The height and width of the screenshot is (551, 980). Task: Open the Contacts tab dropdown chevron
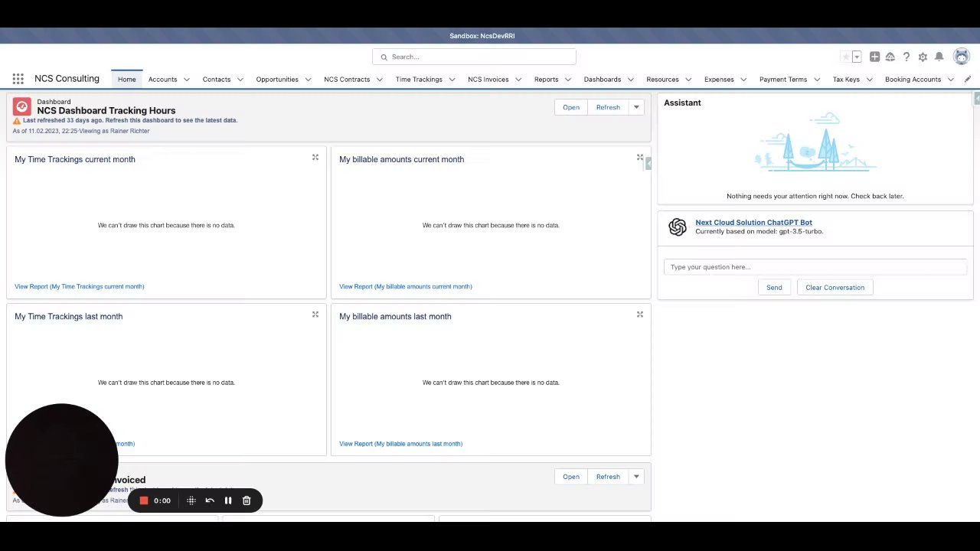tap(240, 80)
